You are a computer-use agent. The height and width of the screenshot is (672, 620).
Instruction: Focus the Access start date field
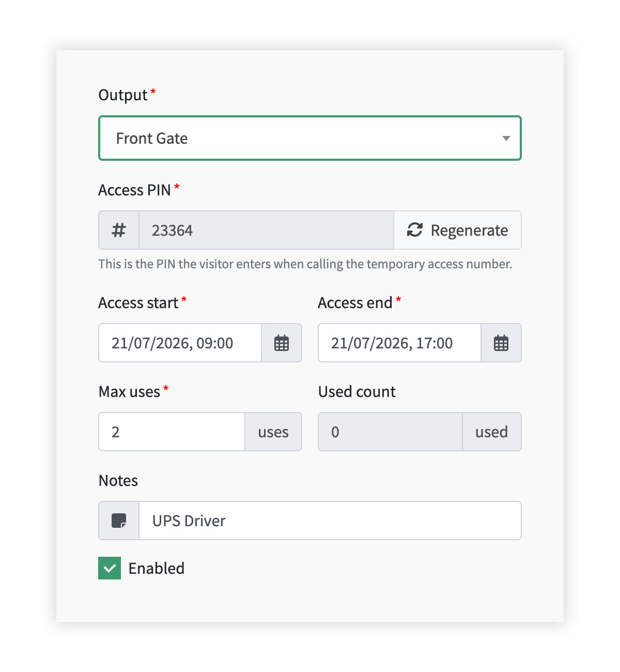click(180, 343)
